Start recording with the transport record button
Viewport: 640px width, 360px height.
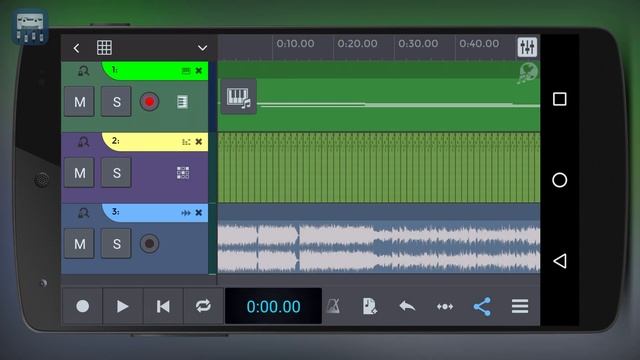click(x=82, y=306)
